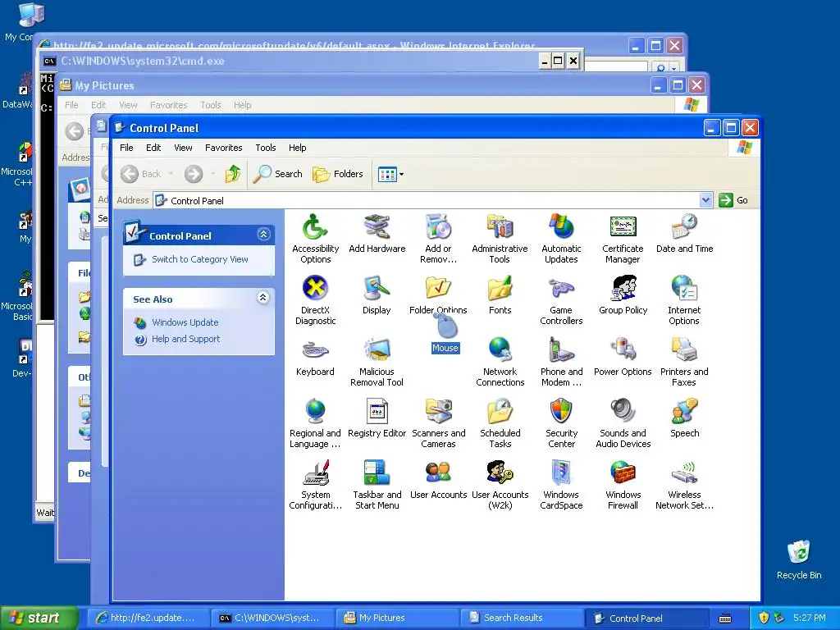Open Game Controllers
The height and width of the screenshot is (630, 840).
(561, 300)
